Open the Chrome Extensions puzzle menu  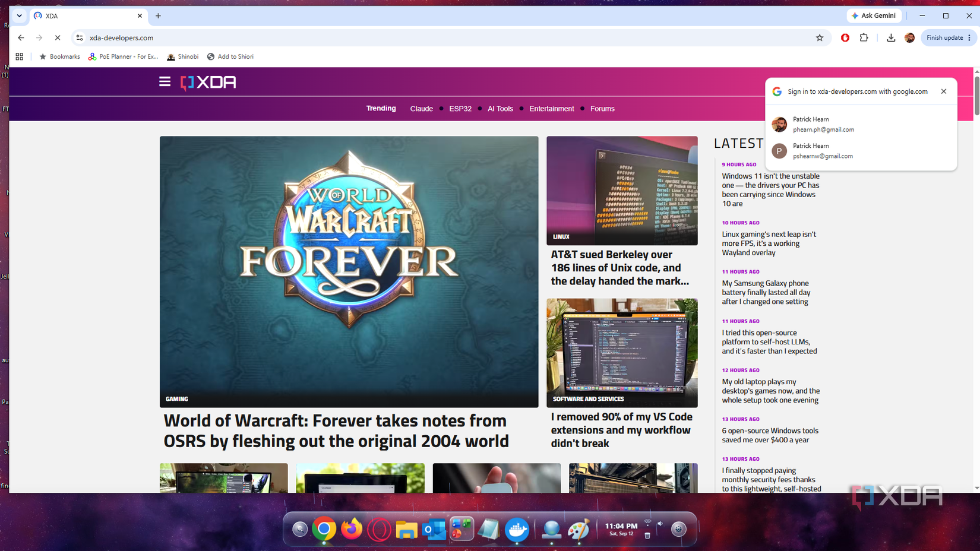click(x=864, y=37)
